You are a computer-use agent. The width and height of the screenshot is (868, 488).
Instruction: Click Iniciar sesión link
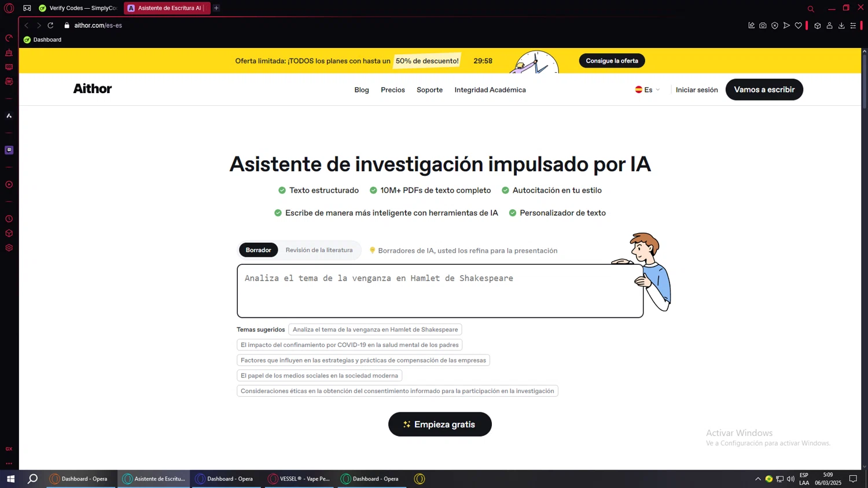click(697, 90)
